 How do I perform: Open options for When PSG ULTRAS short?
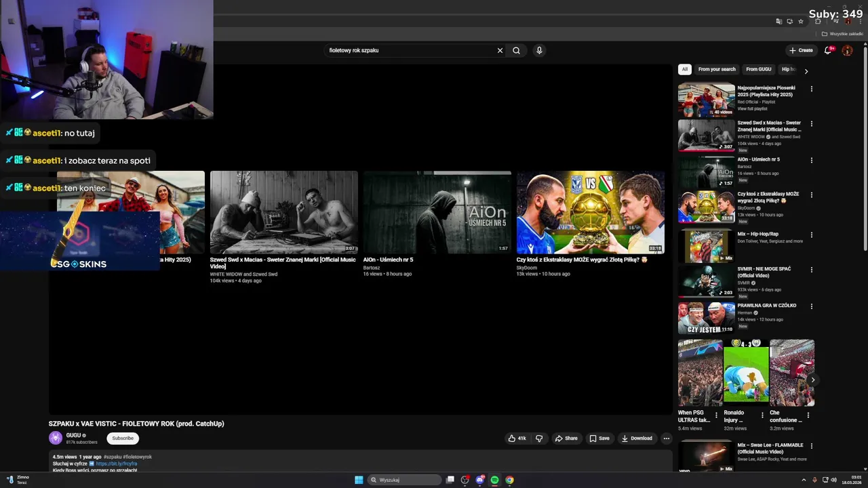tap(716, 415)
